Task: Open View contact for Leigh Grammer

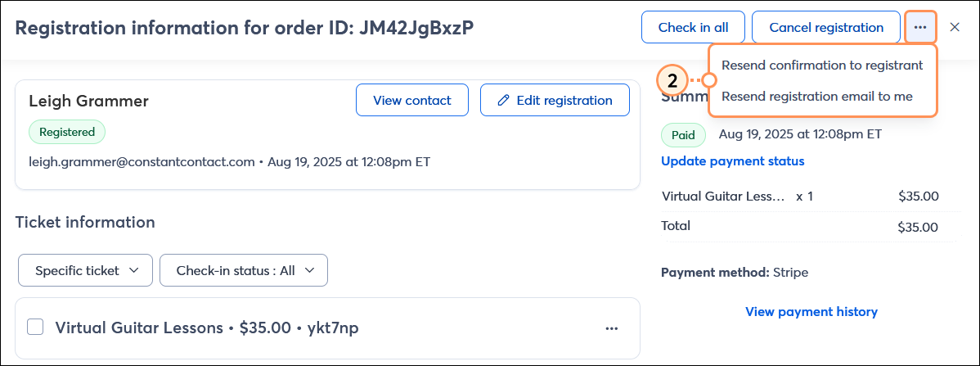Action: (412, 101)
